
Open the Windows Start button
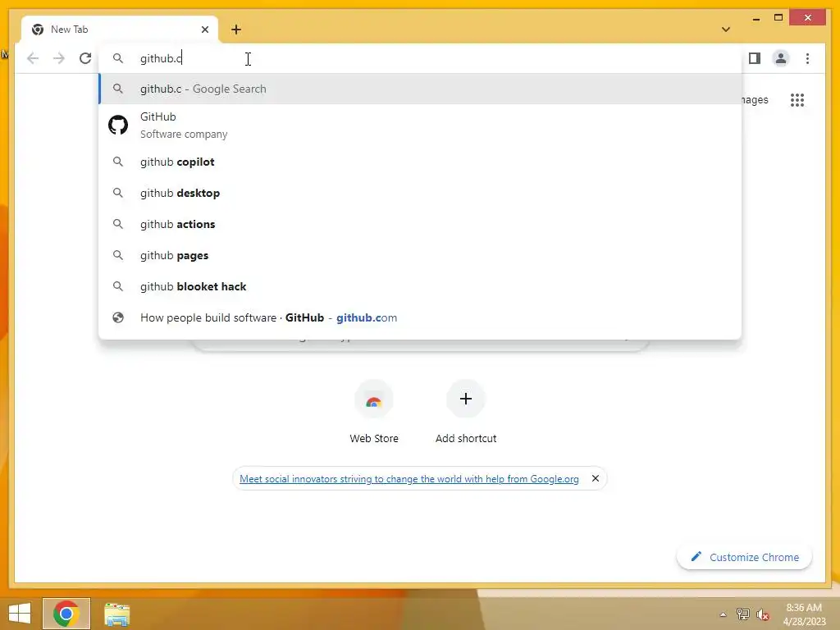pos(20,614)
